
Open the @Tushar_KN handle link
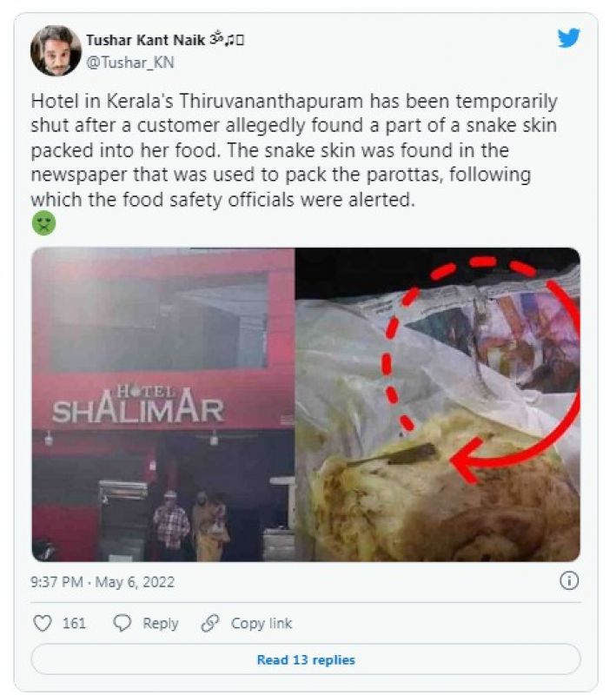[x=129, y=63]
